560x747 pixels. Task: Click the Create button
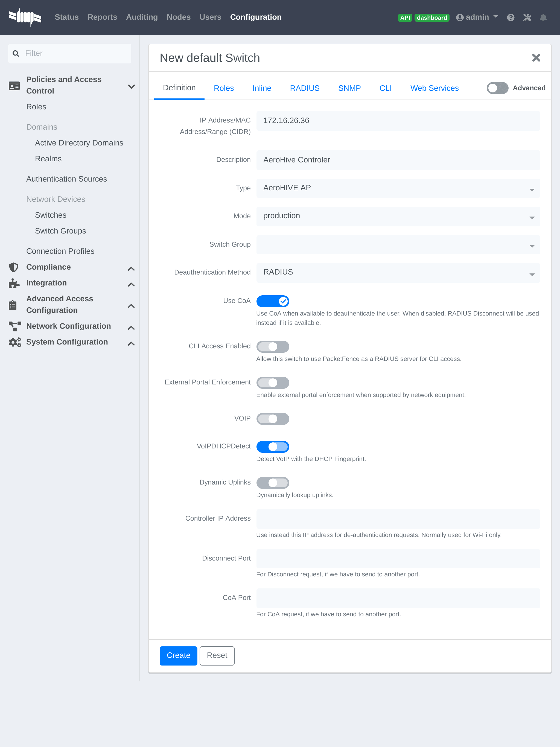(178, 656)
